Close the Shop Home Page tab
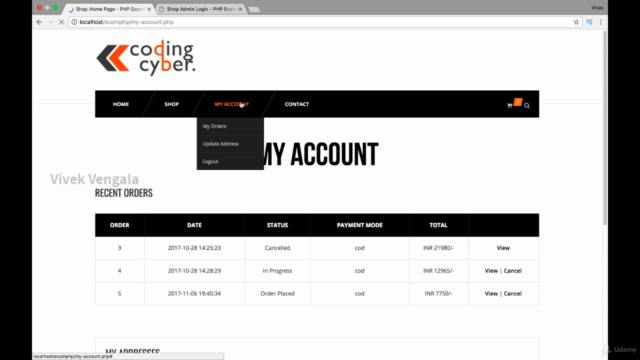This screenshot has height=360, width=640. click(149, 9)
